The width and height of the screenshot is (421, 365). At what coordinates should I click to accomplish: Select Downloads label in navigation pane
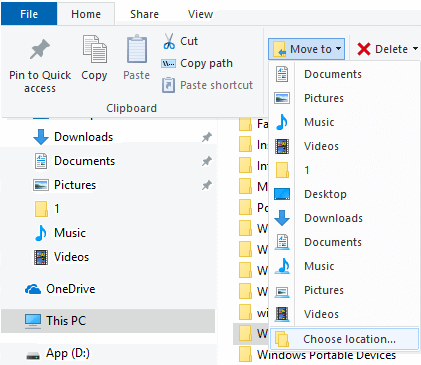click(x=84, y=137)
